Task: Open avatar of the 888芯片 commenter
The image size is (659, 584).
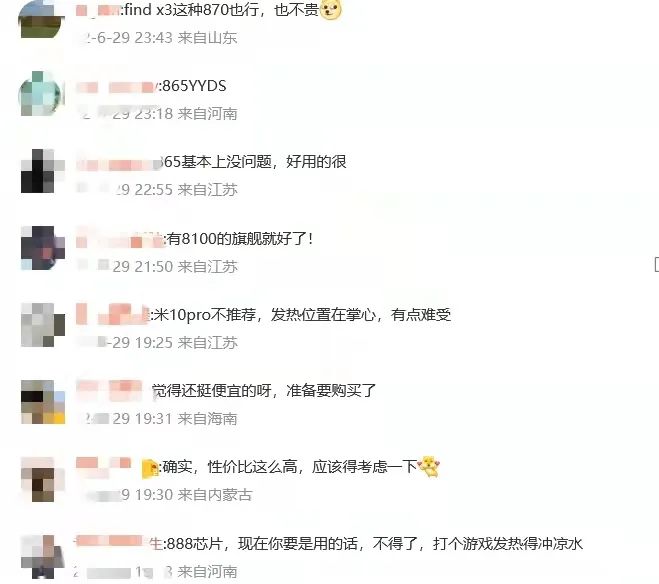Action: [43, 556]
